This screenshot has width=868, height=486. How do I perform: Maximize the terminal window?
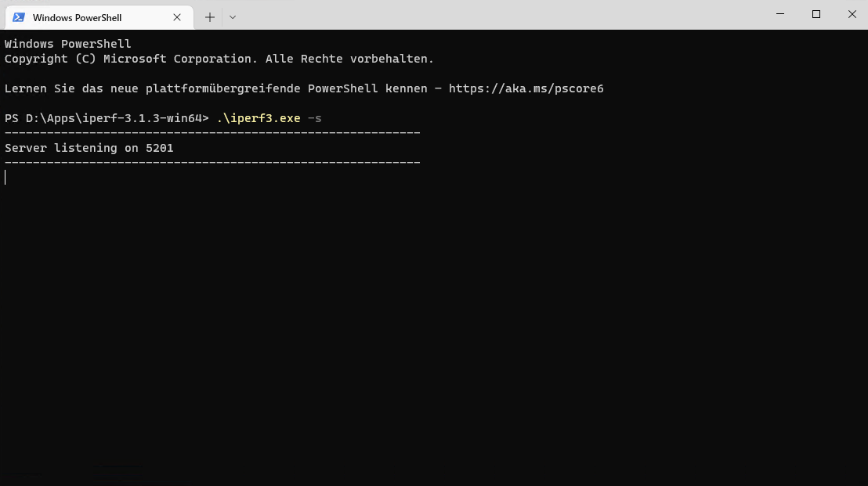coord(816,14)
